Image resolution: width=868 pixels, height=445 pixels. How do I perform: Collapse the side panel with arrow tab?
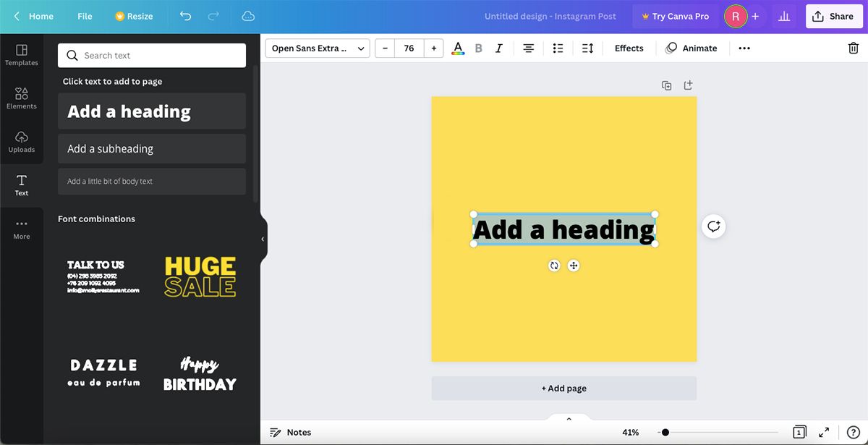(263, 239)
